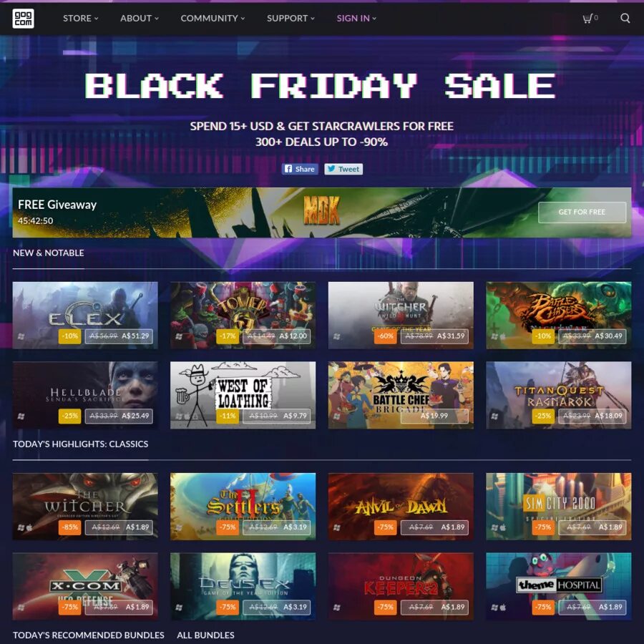Click the GOG.com logo icon

pyautogui.click(x=23, y=19)
